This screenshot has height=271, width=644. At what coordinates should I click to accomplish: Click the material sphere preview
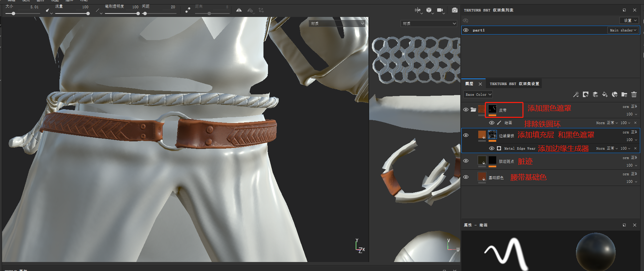pos(596,252)
